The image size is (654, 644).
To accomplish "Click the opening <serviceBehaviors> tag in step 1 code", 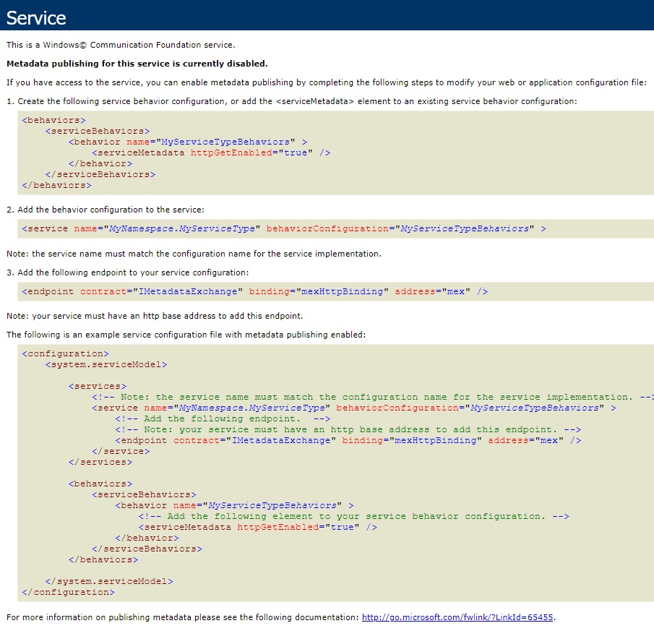I will (x=98, y=131).
